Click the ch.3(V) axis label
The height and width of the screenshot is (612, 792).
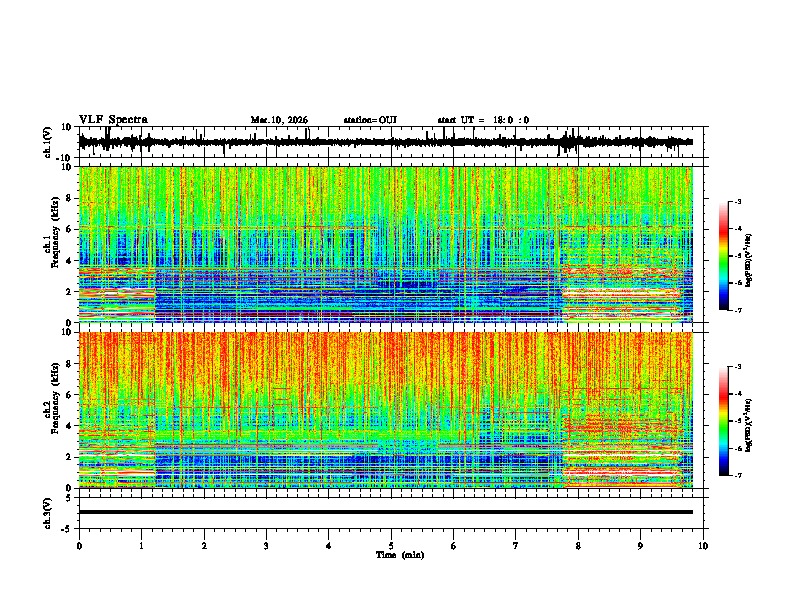(x=48, y=513)
